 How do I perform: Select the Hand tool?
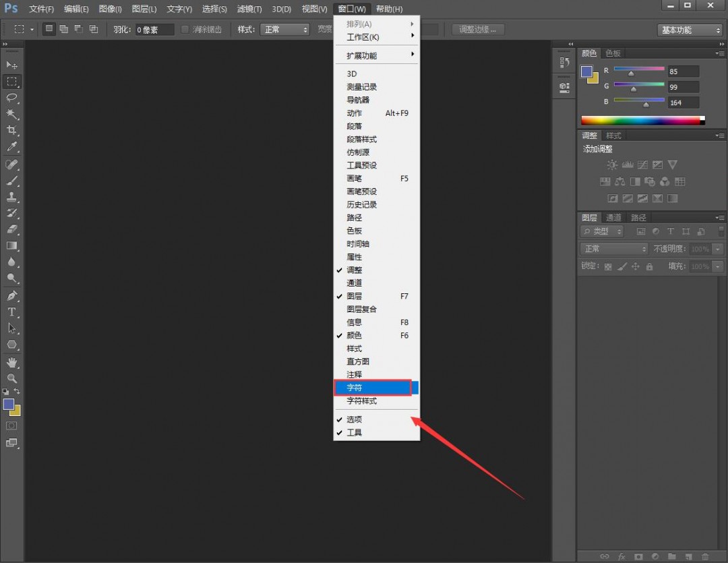tap(11, 362)
